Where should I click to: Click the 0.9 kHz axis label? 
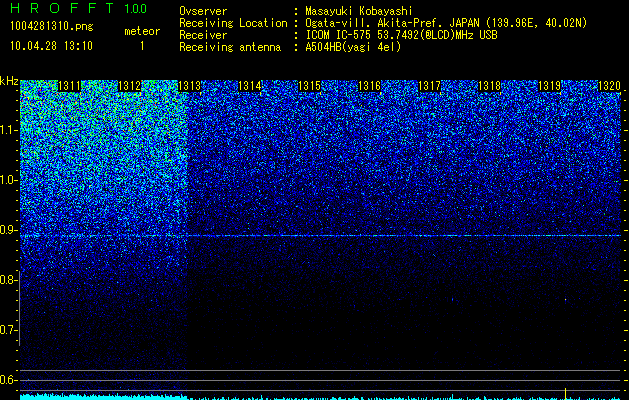7,230
